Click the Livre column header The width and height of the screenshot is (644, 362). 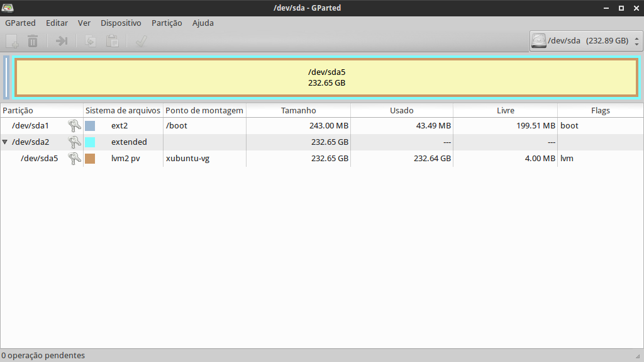click(505, 111)
